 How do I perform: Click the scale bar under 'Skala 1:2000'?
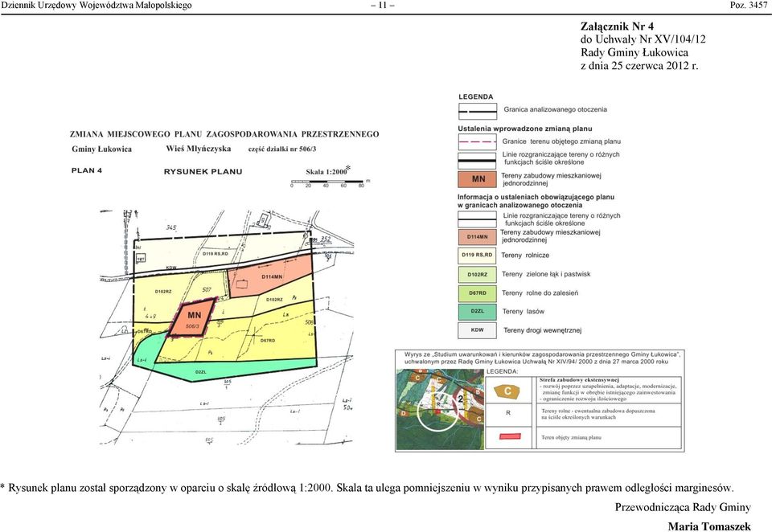tap(328, 183)
